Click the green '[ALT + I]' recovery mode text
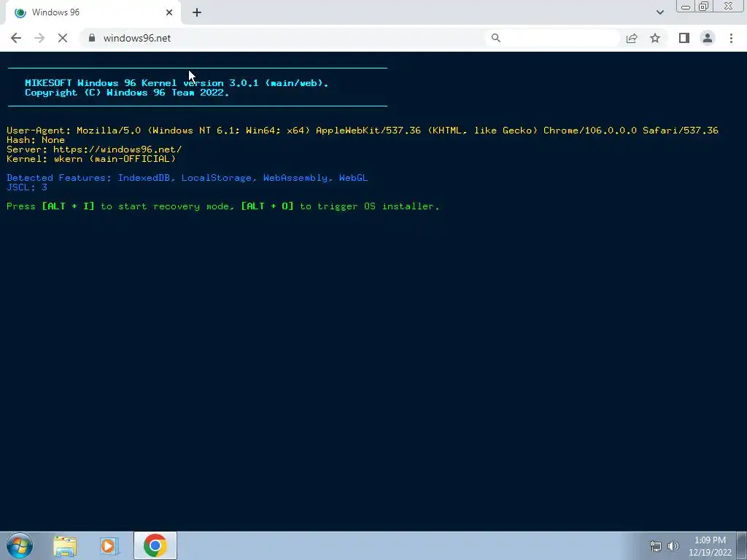The width and height of the screenshot is (747, 560). tap(68, 206)
